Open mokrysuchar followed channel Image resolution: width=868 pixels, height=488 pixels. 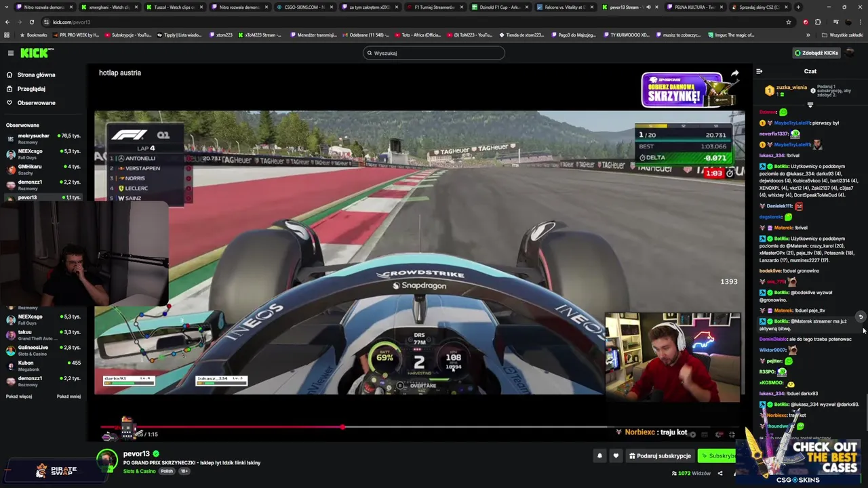43,138
